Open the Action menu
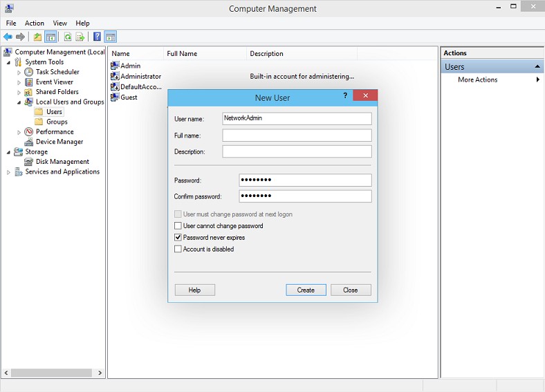This screenshot has width=545, height=392. click(35, 23)
